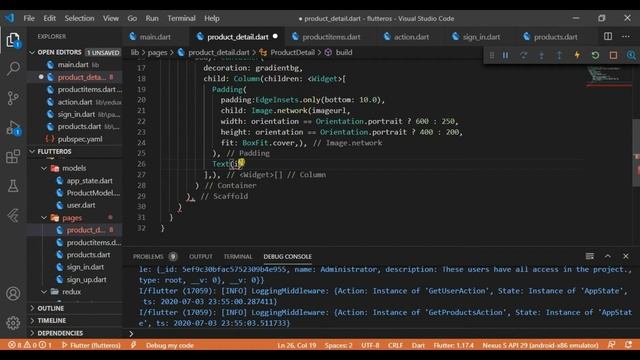Close the bottom panel
The width and height of the screenshot is (640, 360).
pyautogui.click(x=626, y=256)
